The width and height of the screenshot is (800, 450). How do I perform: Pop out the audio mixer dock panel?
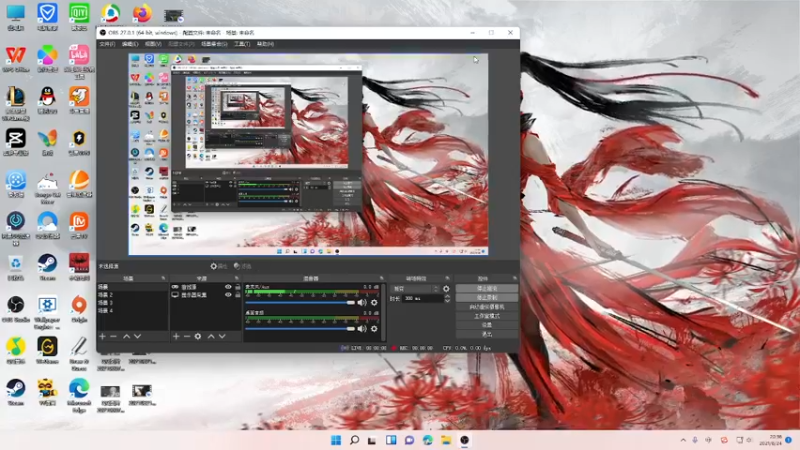pyautogui.click(x=381, y=279)
